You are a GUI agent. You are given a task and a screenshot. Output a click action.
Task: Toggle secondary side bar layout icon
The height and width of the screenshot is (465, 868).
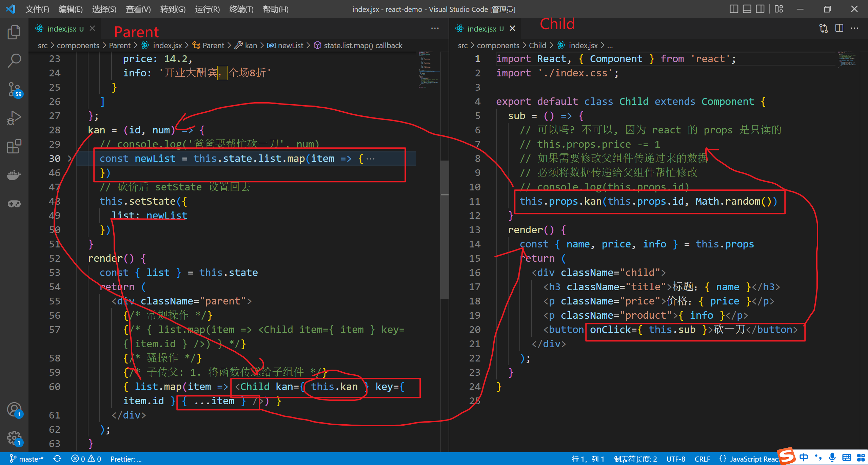[760, 9]
